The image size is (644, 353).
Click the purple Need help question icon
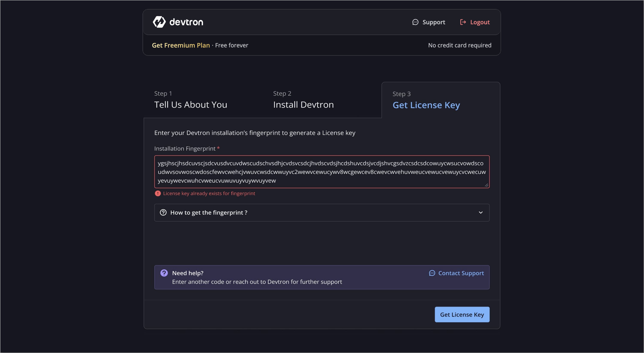pos(164,273)
